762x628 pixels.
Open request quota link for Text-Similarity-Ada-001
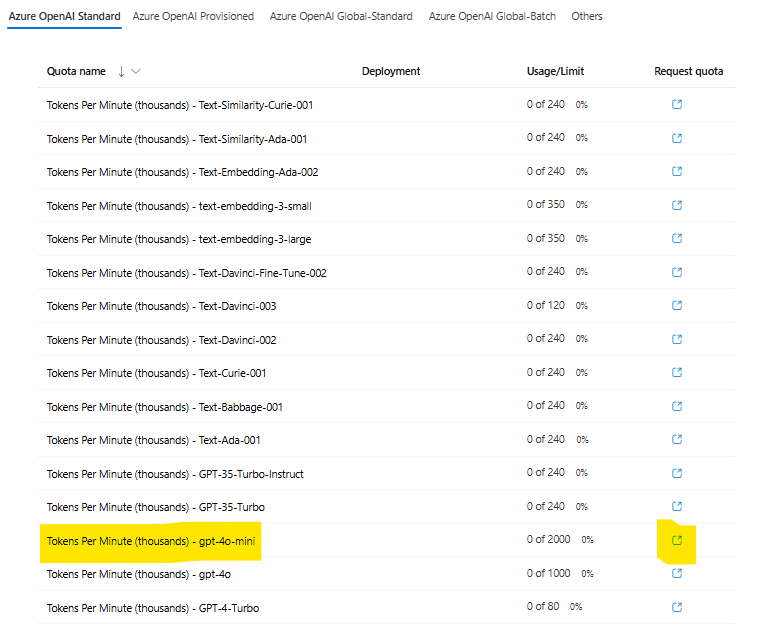[677, 138]
